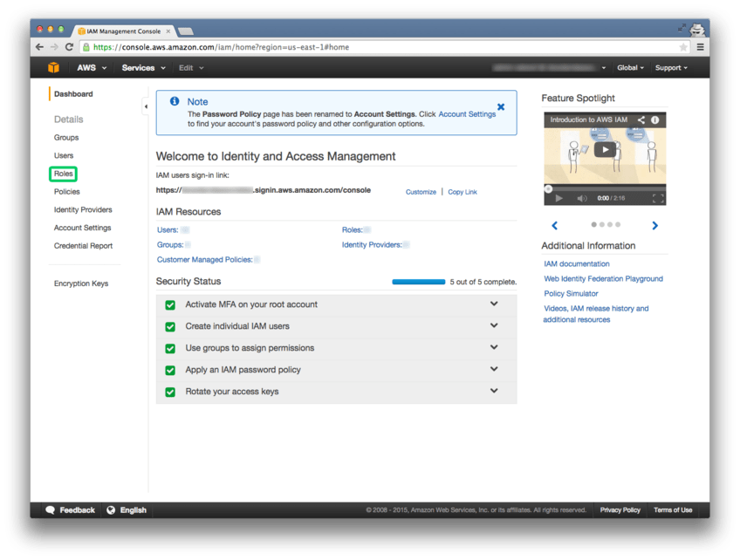This screenshot has width=740, height=560.
Task: Click the Customize sign-in link
Action: (421, 192)
